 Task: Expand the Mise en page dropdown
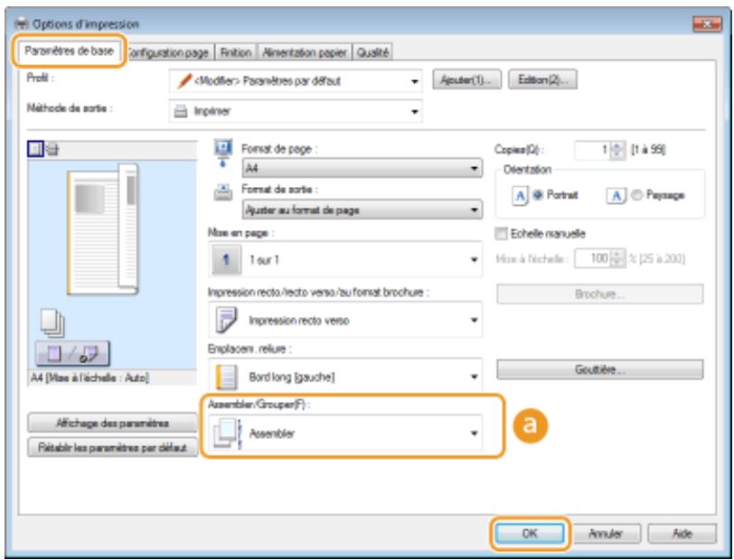(x=345, y=259)
